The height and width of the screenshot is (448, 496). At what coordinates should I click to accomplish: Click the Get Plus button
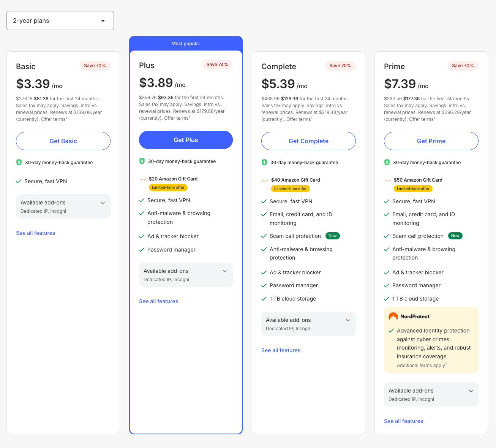pyautogui.click(x=186, y=140)
